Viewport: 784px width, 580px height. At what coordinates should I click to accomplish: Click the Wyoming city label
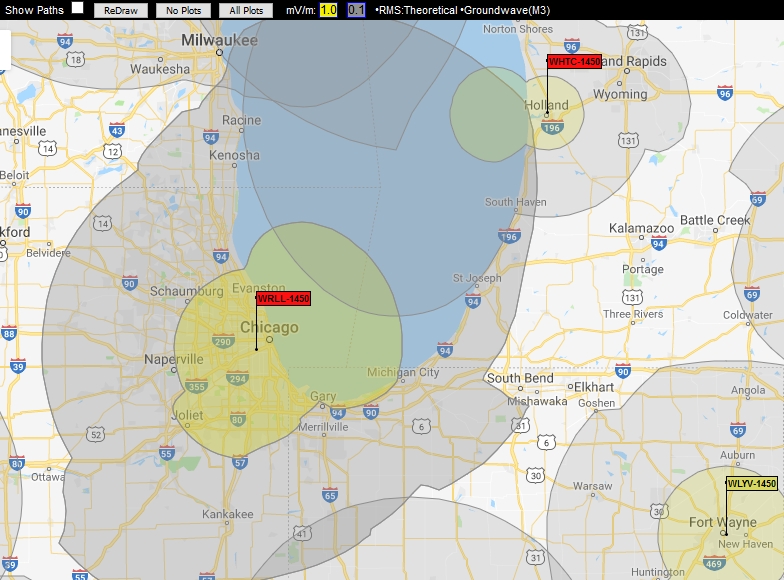[620, 94]
